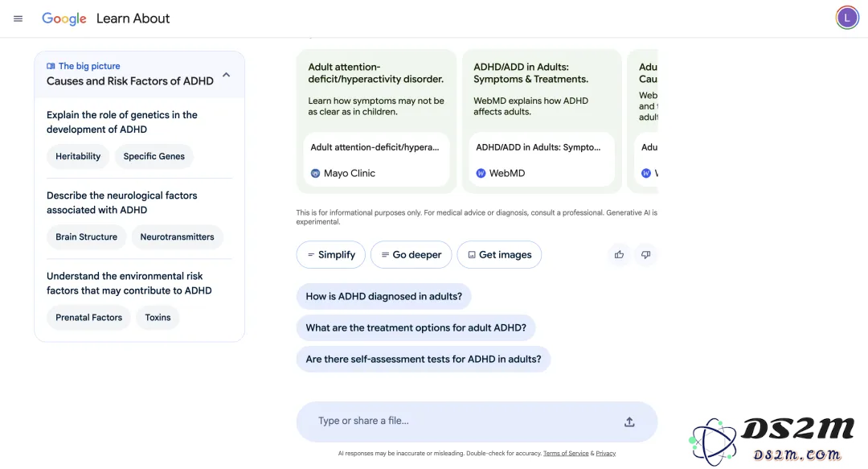Click 'Describe the neurological factors' text

click(x=122, y=203)
